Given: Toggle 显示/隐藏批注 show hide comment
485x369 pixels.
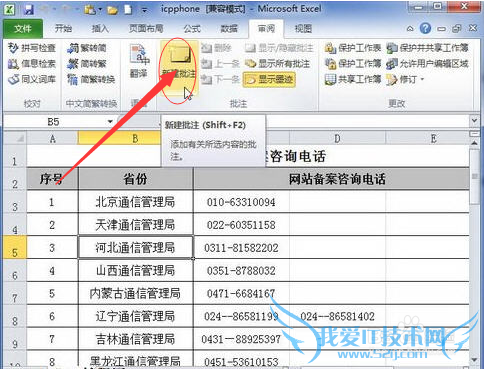Looking at the screenshot, I should point(279,48).
